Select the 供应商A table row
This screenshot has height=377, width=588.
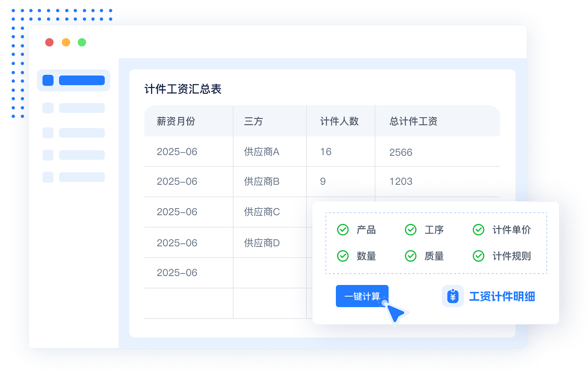tap(261, 152)
